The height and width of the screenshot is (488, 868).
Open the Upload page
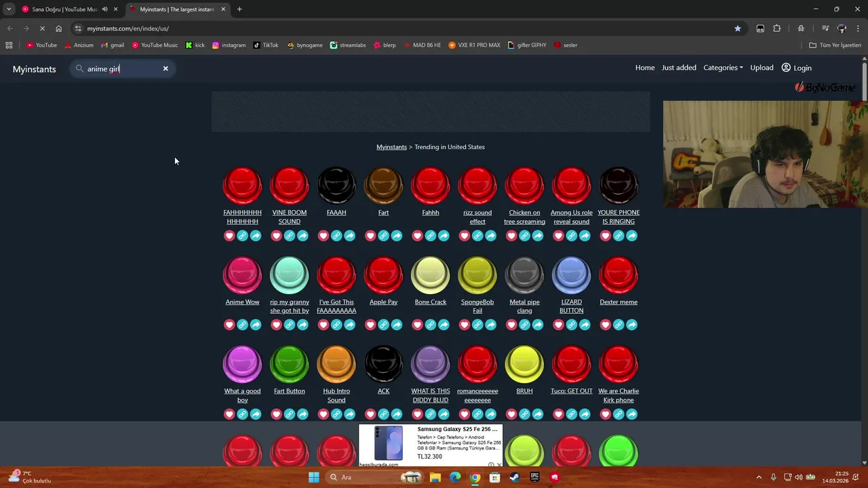coord(762,68)
